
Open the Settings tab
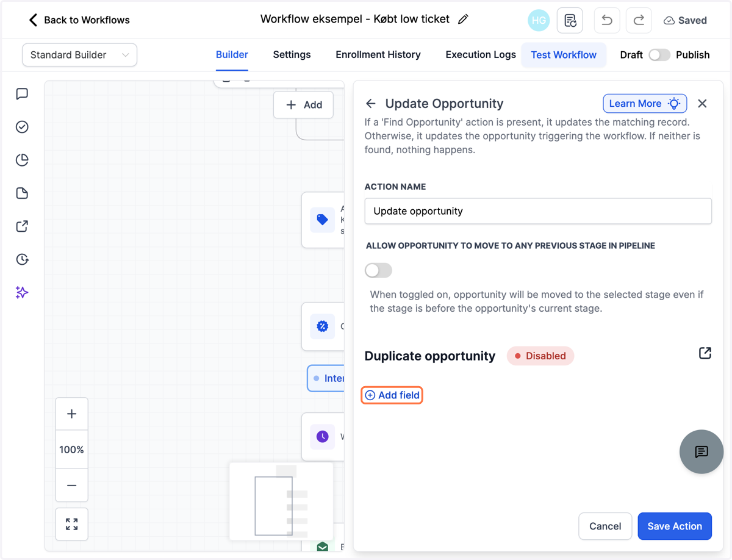tap(292, 55)
